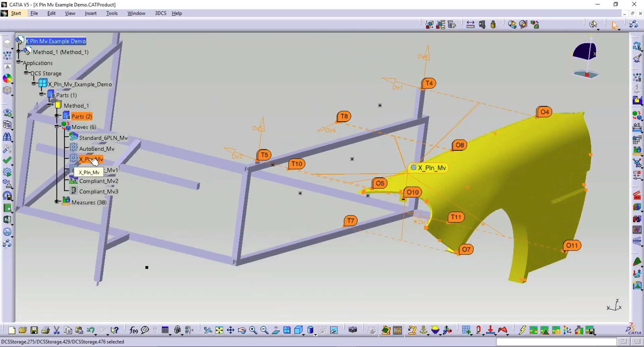Image resolution: width=644 pixels, height=347 pixels.
Task: Open the Edit menu
Action: coord(51,13)
